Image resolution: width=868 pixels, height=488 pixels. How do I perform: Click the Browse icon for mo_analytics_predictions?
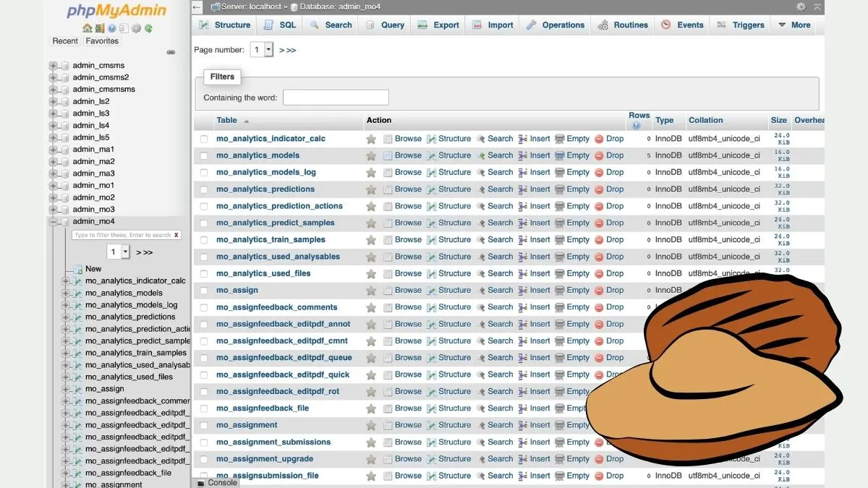(388, 189)
